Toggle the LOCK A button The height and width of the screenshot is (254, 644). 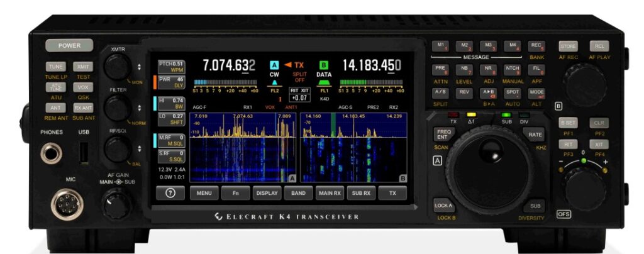click(443, 206)
